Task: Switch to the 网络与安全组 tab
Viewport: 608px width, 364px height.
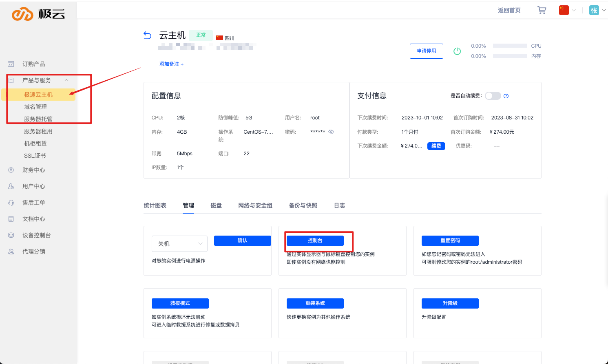Action: tap(255, 205)
